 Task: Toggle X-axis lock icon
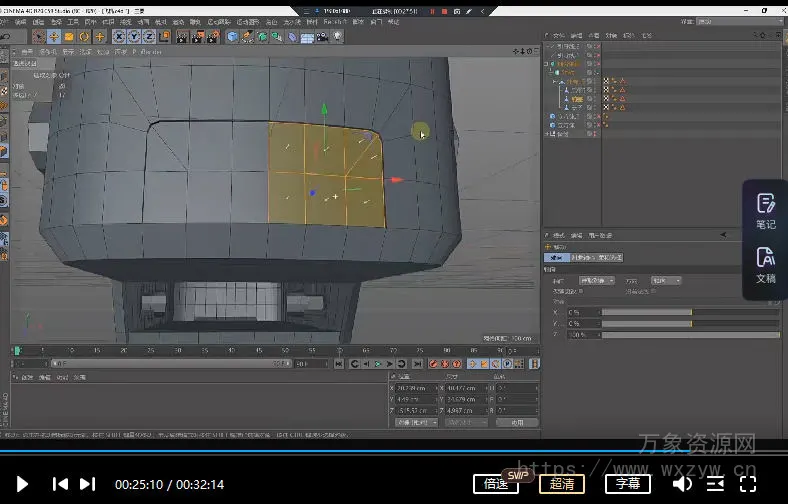[x=118, y=37]
